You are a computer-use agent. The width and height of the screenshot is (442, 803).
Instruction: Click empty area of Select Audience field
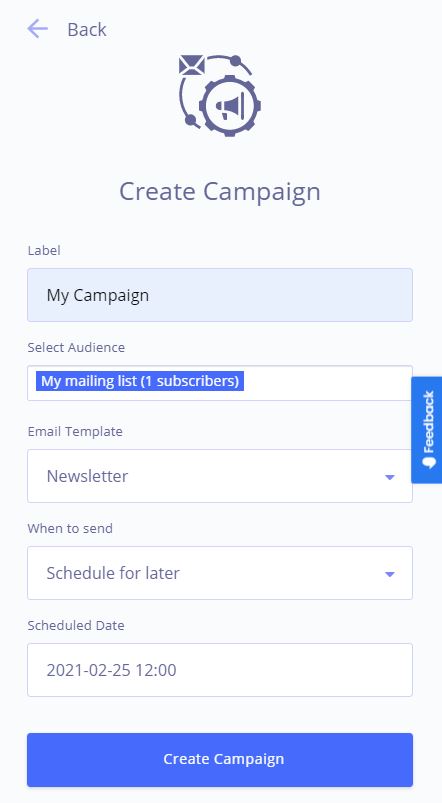327,383
